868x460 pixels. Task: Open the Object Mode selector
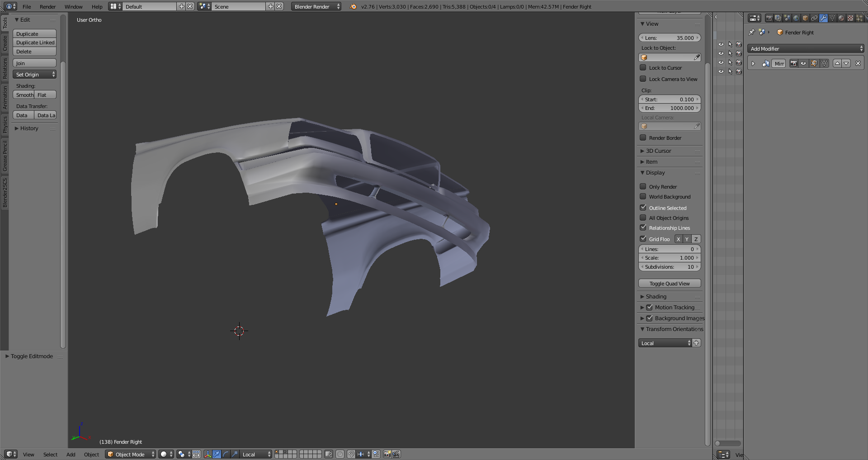click(130, 454)
